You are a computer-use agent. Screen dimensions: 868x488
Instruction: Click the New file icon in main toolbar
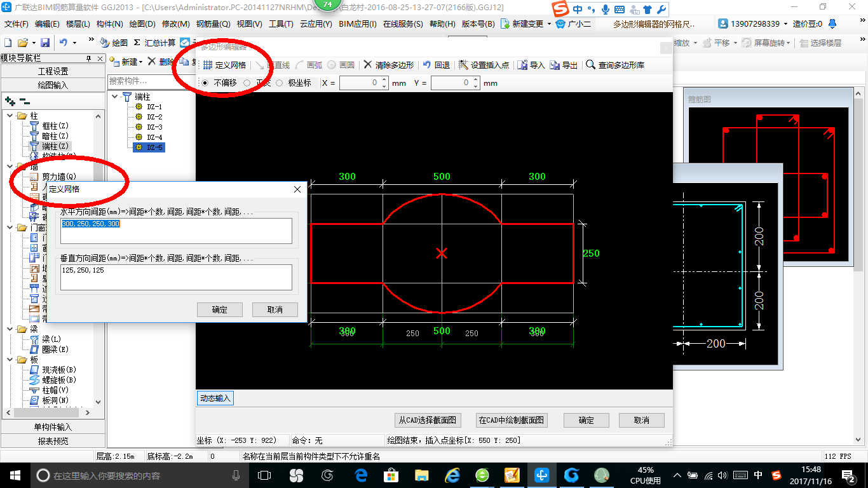click(x=8, y=43)
